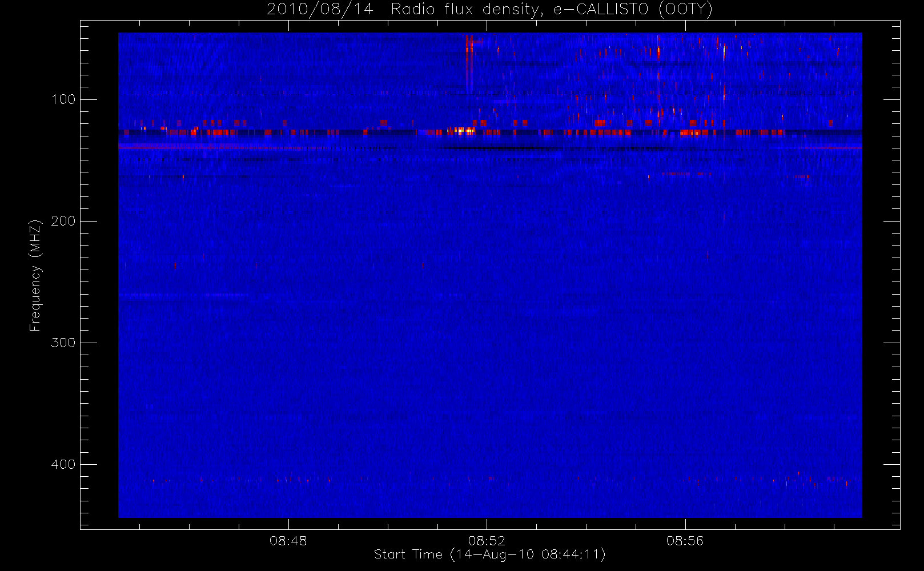
Task: Click the 08:48 time tick label
Action: [288, 541]
